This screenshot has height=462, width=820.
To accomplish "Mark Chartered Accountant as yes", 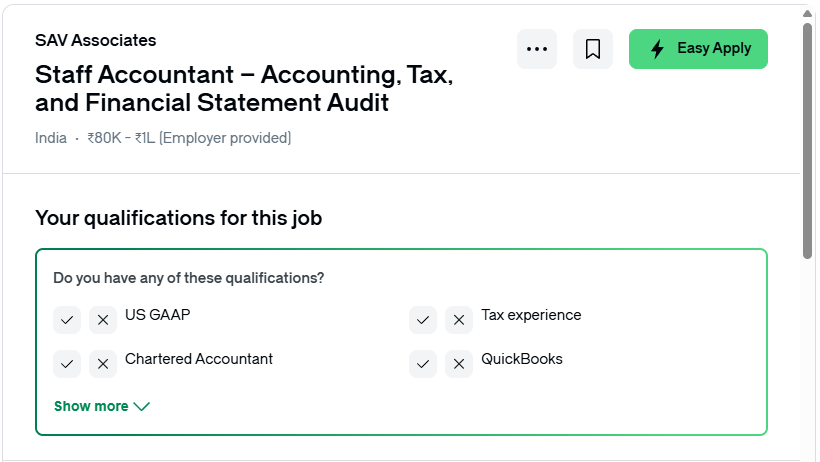I will (x=67, y=364).
